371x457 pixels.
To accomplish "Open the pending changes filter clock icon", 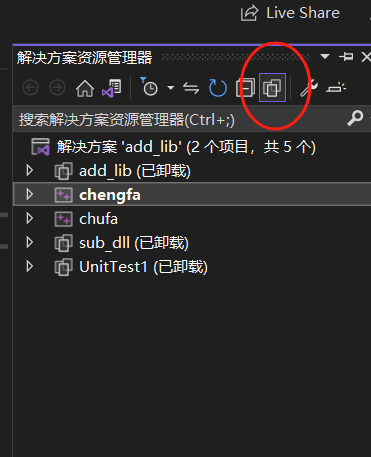I will click(x=149, y=87).
